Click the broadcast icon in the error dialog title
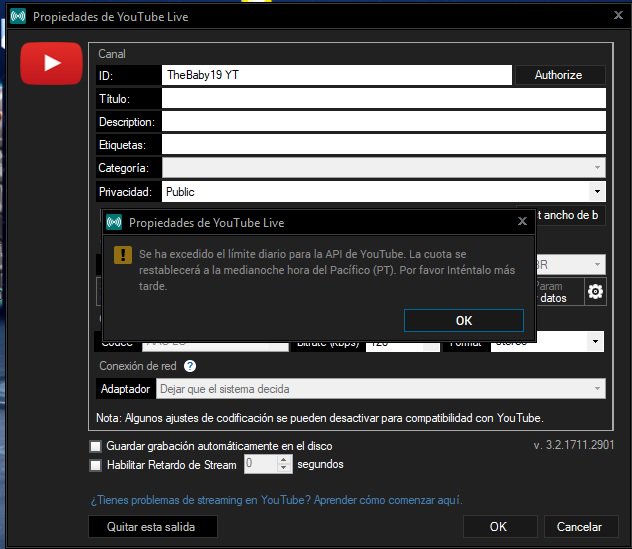632x549 pixels. (114, 222)
